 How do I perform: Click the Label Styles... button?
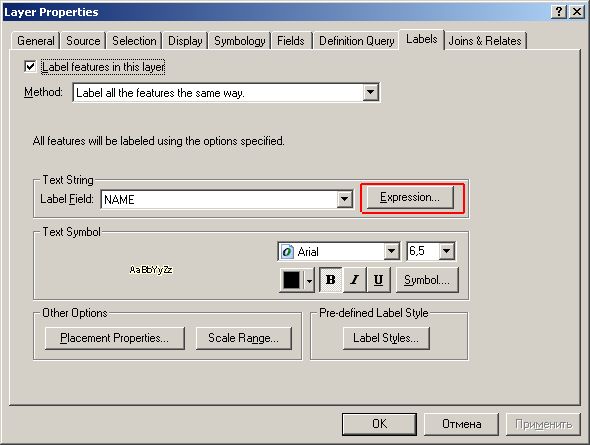[386, 338]
